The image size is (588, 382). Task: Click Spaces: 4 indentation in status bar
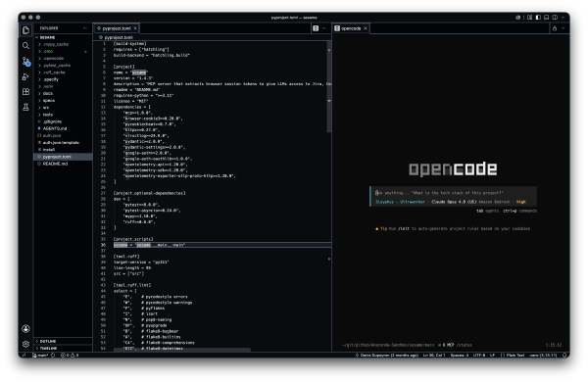point(460,355)
